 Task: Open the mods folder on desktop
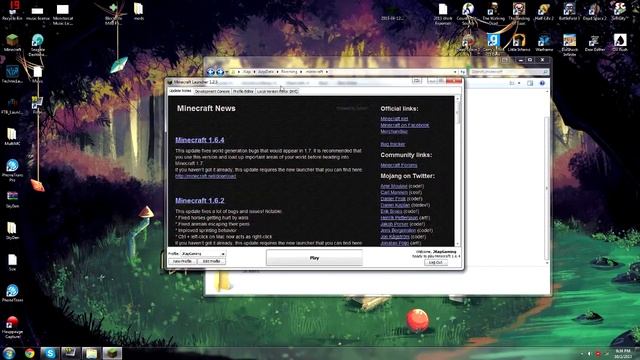tap(138, 11)
